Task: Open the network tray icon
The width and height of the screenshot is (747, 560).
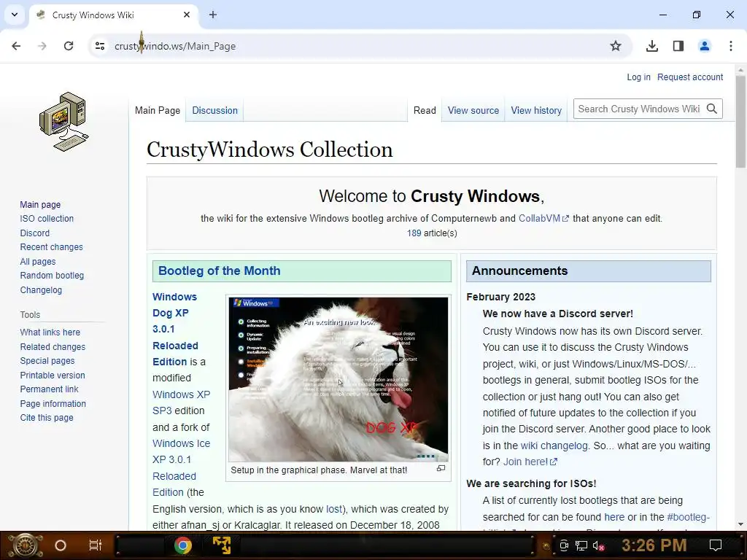Action: (581, 545)
